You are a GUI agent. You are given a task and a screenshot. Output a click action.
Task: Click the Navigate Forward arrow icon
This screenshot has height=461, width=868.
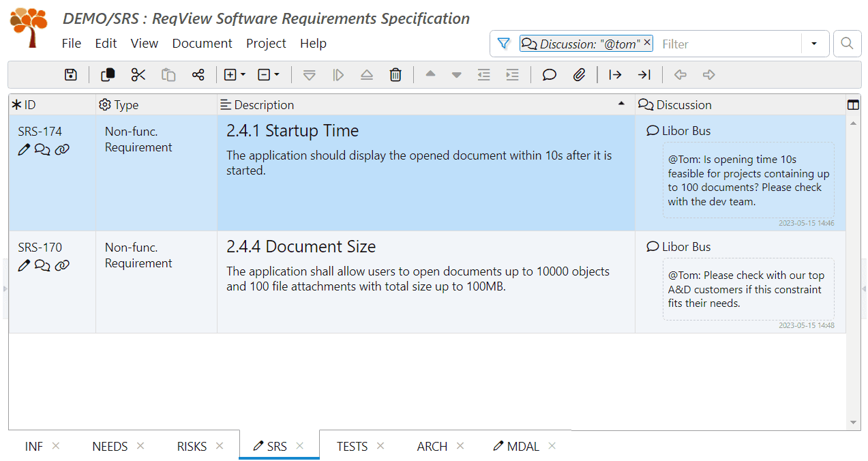click(x=709, y=75)
